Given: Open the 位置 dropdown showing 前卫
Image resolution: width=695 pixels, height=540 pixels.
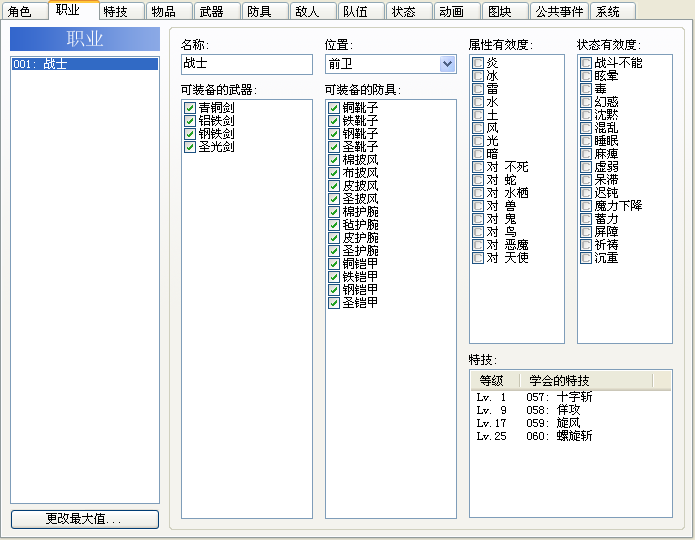Looking at the screenshot, I should (x=390, y=64).
